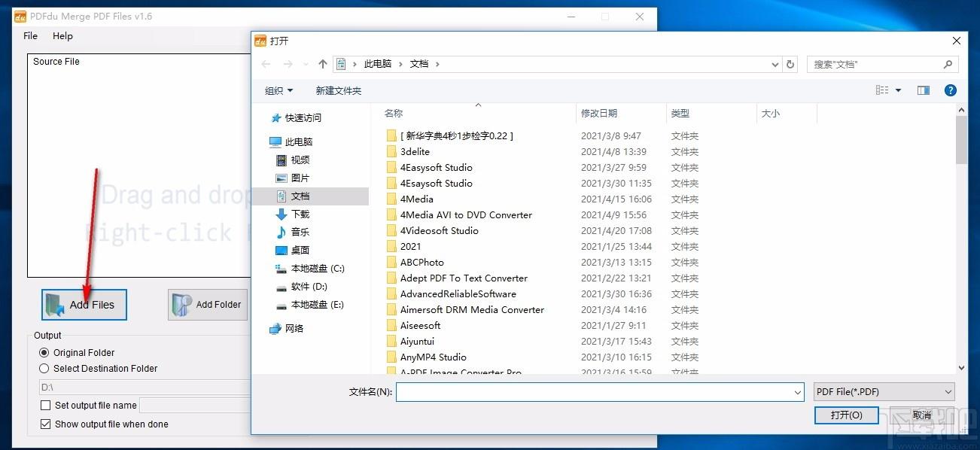Click the up-one-level arrow icon

323,64
